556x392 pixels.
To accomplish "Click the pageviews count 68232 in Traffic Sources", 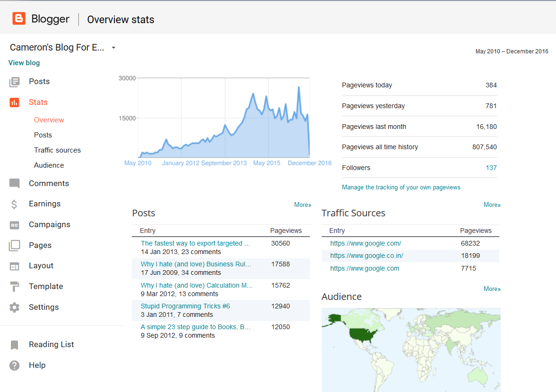I will pyautogui.click(x=470, y=244).
